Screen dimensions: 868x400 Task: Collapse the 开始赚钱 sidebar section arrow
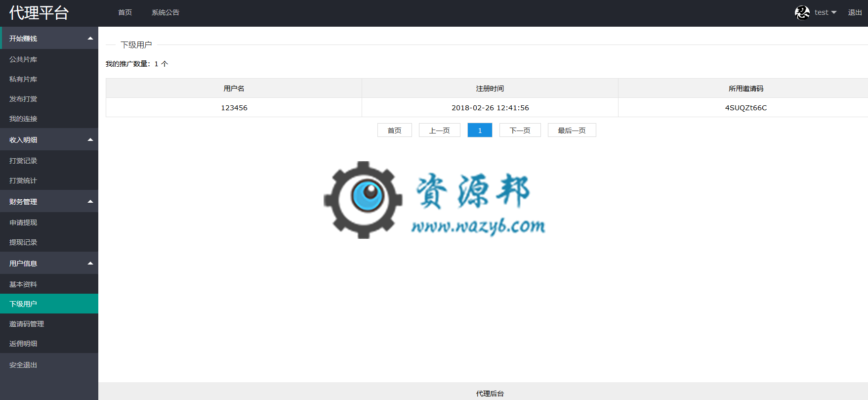[x=90, y=39]
